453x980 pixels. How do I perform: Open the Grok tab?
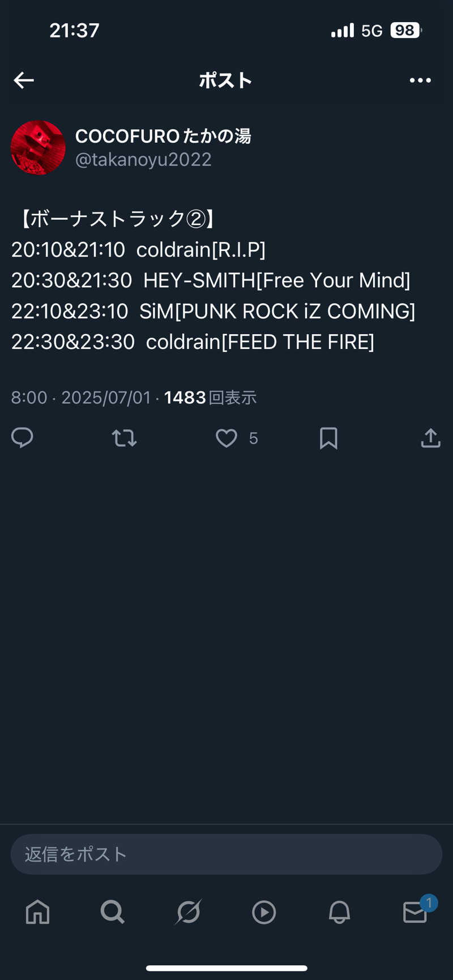click(189, 912)
